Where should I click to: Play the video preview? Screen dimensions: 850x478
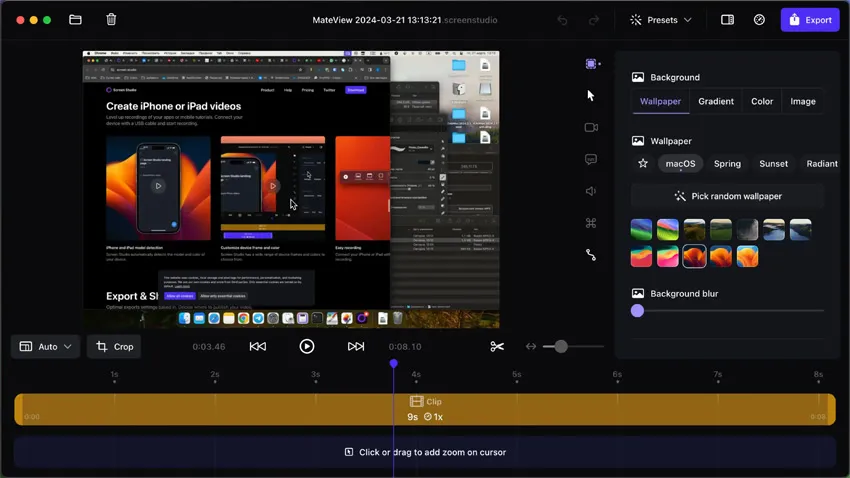click(x=307, y=346)
